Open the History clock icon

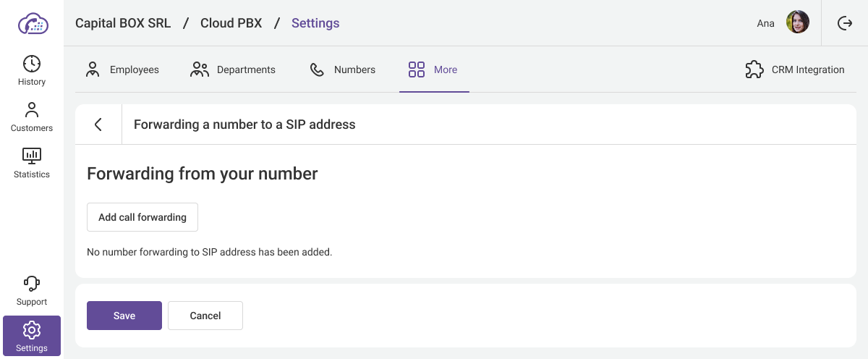click(x=32, y=64)
